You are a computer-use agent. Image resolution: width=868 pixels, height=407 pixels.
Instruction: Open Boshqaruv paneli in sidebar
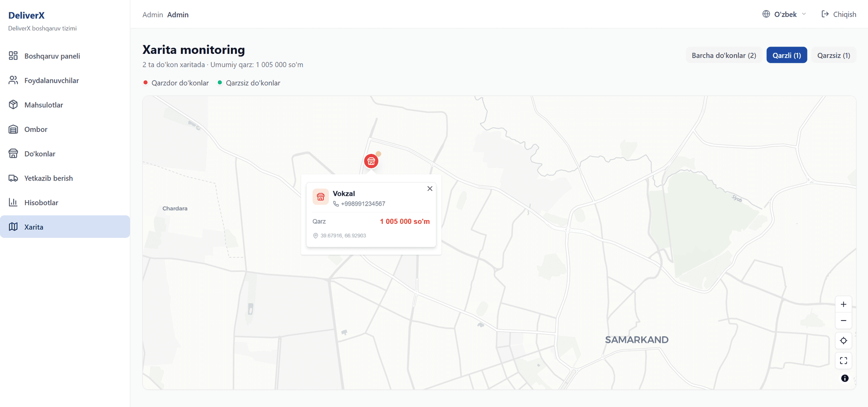coord(52,56)
